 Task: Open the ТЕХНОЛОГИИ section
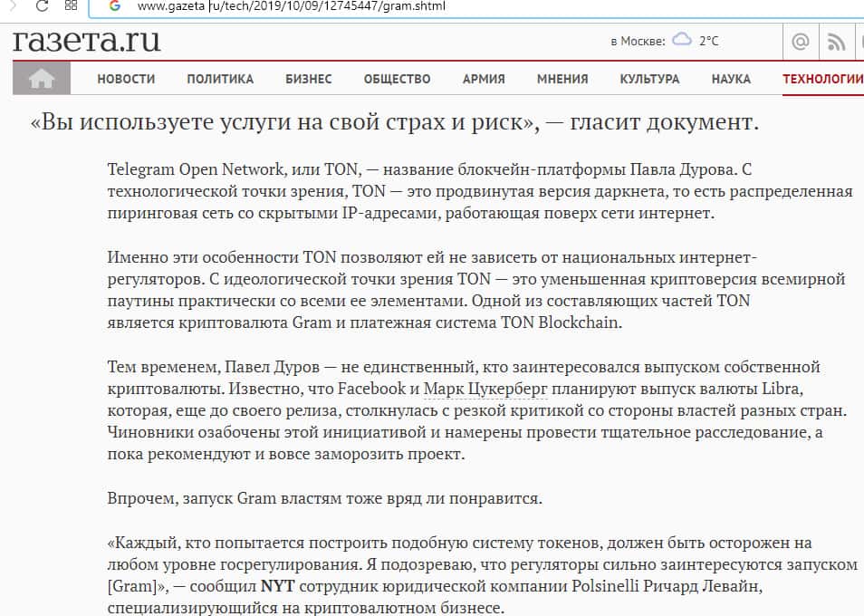click(x=823, y=79)
